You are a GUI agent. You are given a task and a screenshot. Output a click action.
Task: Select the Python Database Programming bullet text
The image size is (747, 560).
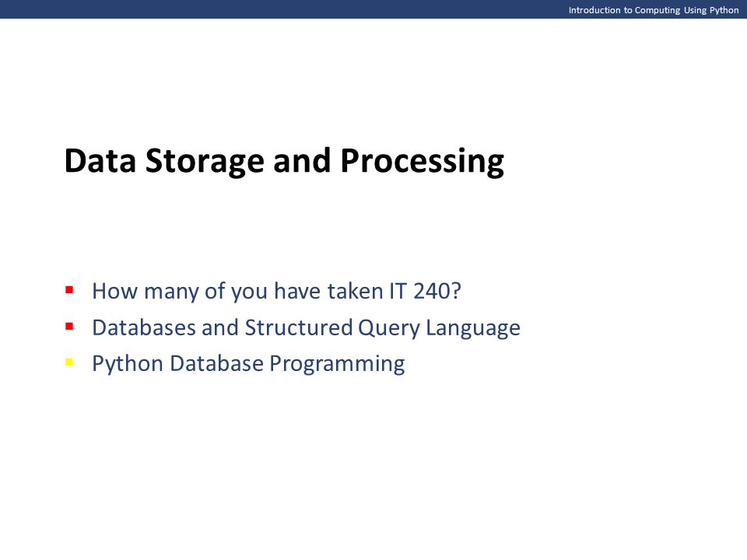pyautogui.click(x=248, y=364)
